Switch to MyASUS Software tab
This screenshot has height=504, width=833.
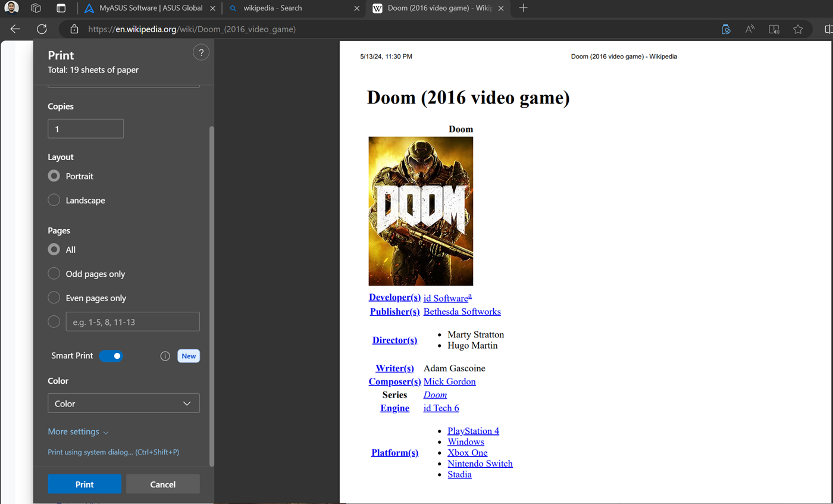[149, 8]
